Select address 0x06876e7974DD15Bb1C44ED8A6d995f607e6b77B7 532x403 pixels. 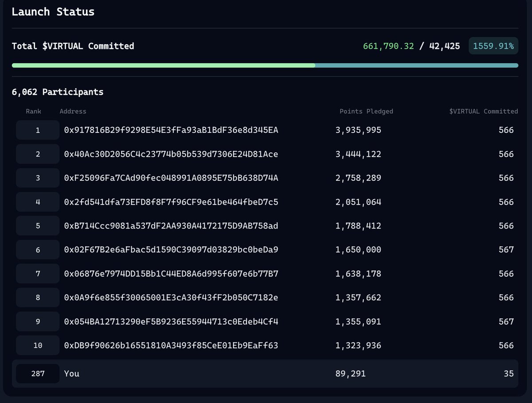click(171, 274)
